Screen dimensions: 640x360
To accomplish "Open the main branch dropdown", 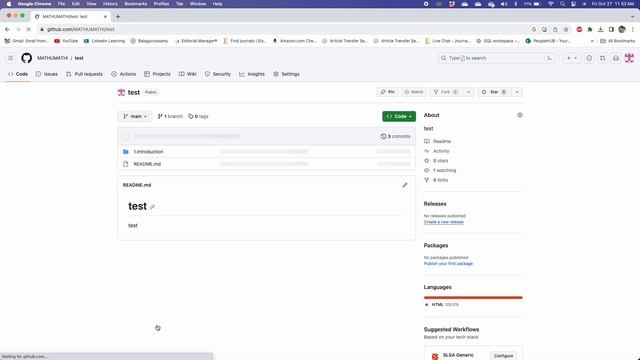I will click(135, 116).
